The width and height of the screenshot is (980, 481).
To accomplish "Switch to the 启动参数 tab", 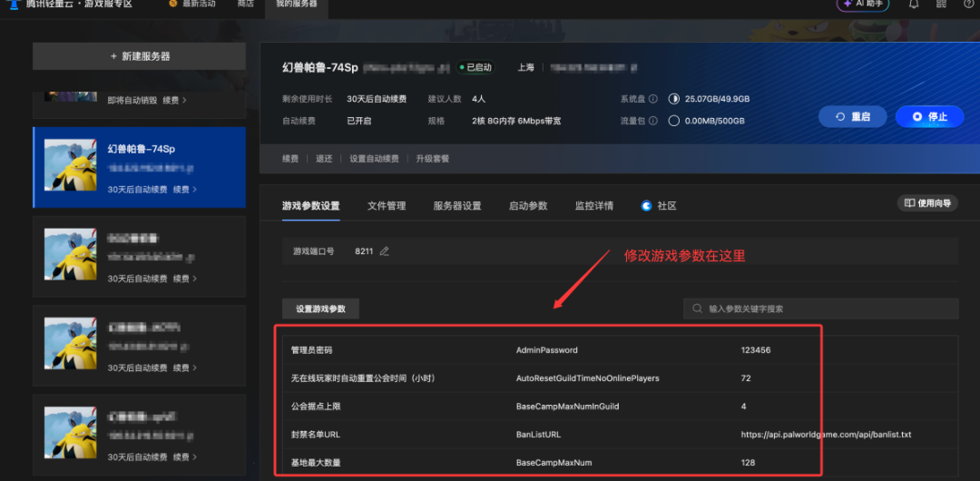I will [528, 206].
